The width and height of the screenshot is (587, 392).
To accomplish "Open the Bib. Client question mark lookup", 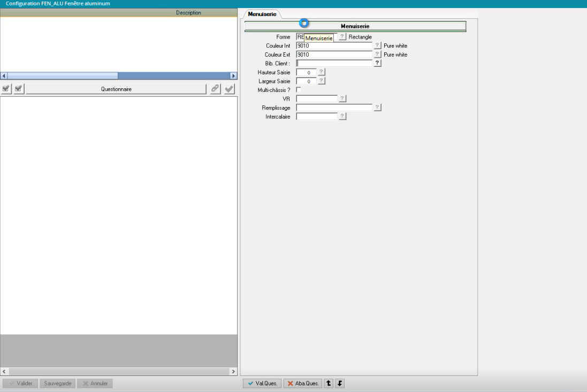I will 377,63.
